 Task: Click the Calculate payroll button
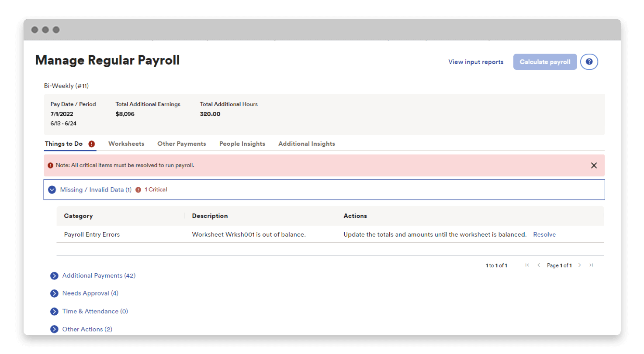545,62
